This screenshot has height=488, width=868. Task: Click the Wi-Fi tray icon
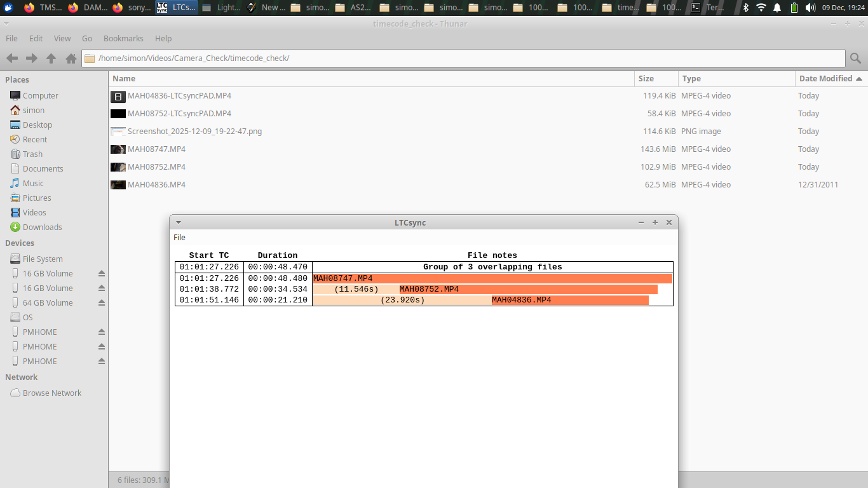(x=761, y=8)
